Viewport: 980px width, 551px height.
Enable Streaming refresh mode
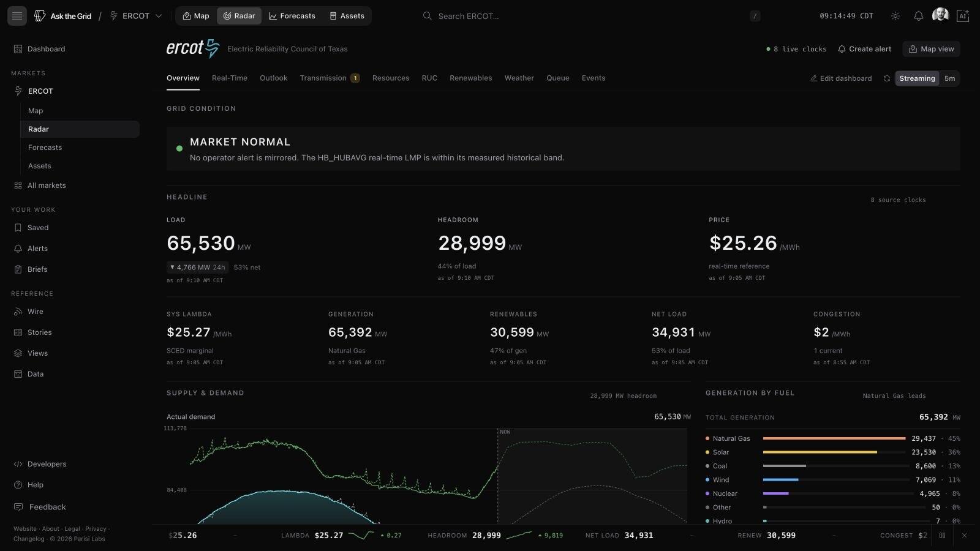pyautogui.click(x=917, y=78)
